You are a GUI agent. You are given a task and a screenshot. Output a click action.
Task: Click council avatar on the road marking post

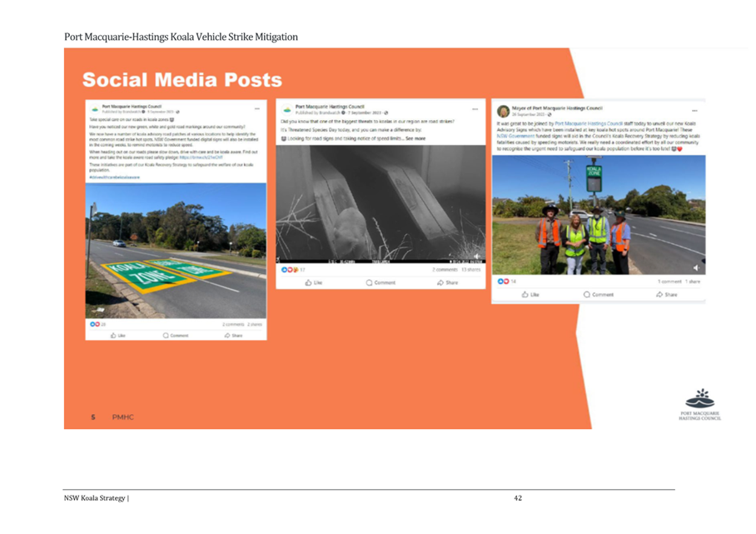tap(95, 109)
